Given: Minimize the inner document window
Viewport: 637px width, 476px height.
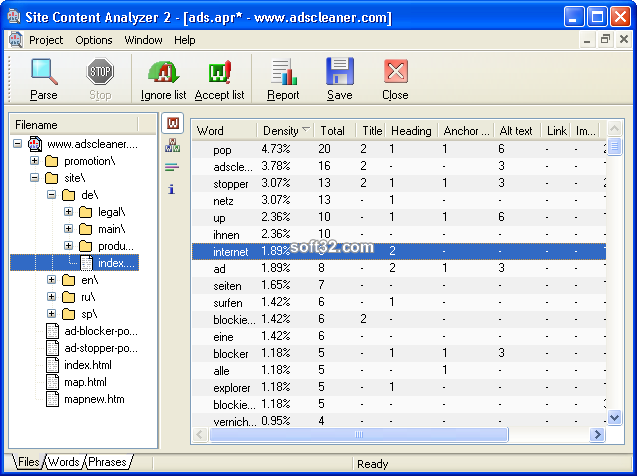Looking at the screenshot, I should 587,40.
